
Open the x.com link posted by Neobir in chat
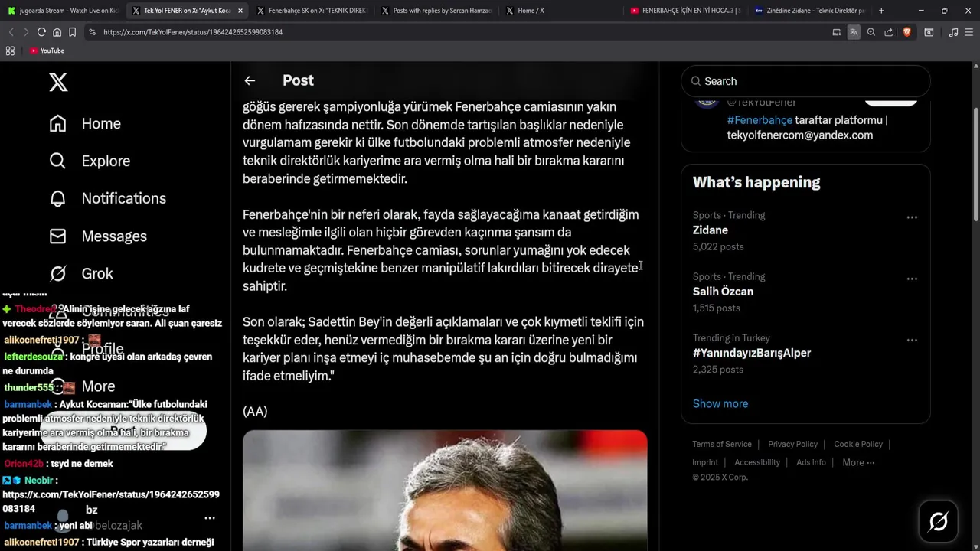click(111, 501)
